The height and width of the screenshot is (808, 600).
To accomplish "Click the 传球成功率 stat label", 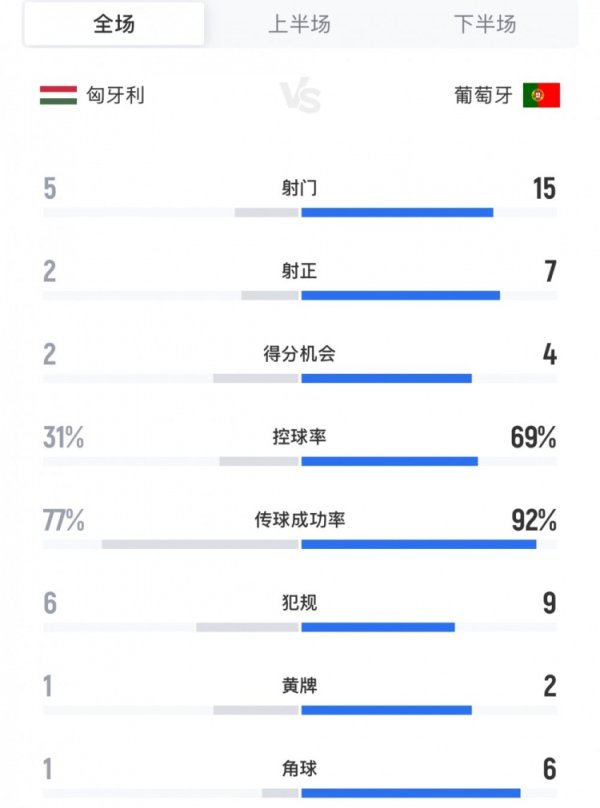I will pos(300,518).
